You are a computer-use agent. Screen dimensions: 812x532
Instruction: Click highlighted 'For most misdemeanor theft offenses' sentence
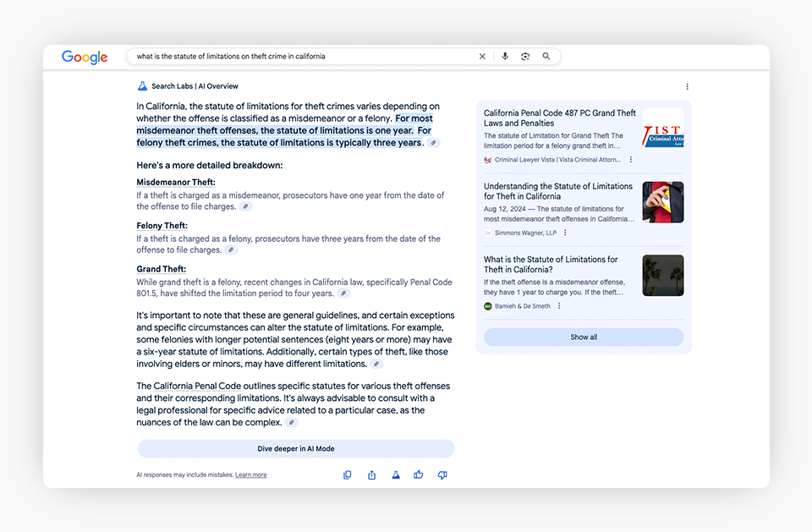[x=284, y=124]
